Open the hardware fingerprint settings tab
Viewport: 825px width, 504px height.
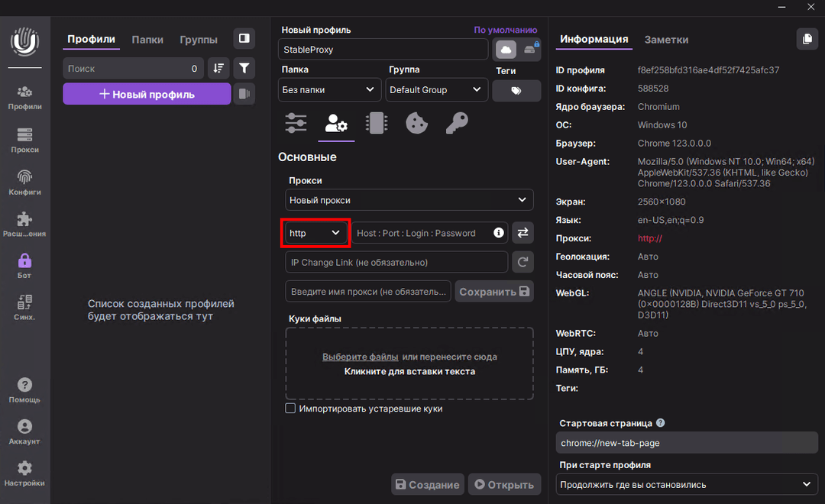(x=376, y=123)
